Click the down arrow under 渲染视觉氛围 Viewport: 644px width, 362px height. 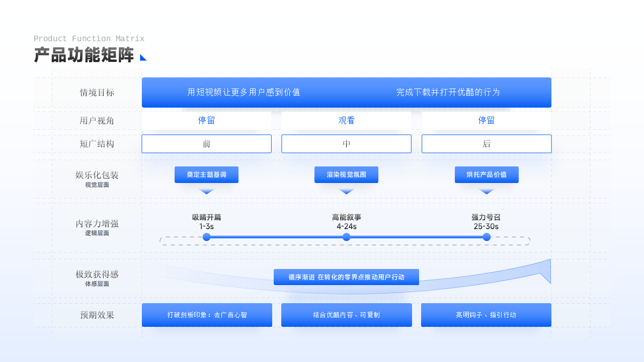pyautogui.click(x=346, y=192)
